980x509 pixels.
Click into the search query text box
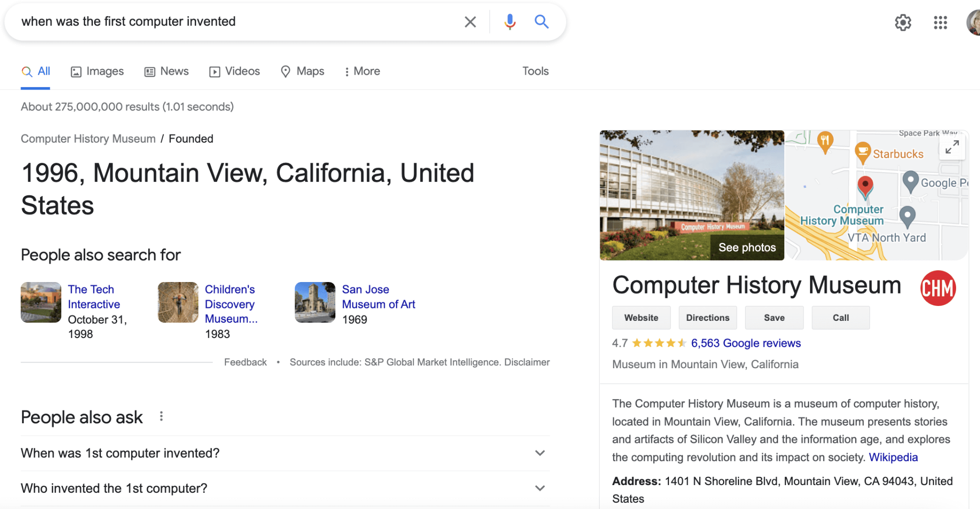(239, 22)
